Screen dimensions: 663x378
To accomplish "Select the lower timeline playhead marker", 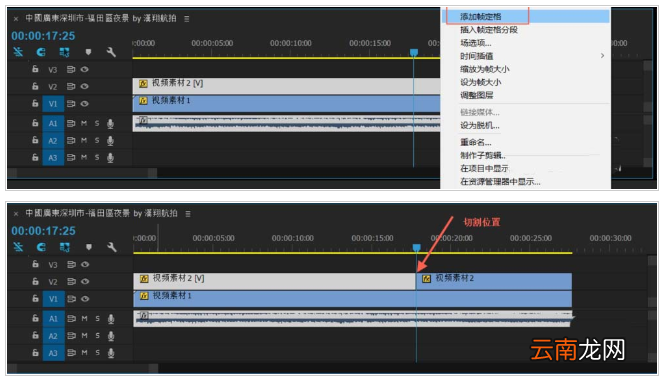I will (x=416, y=247).
